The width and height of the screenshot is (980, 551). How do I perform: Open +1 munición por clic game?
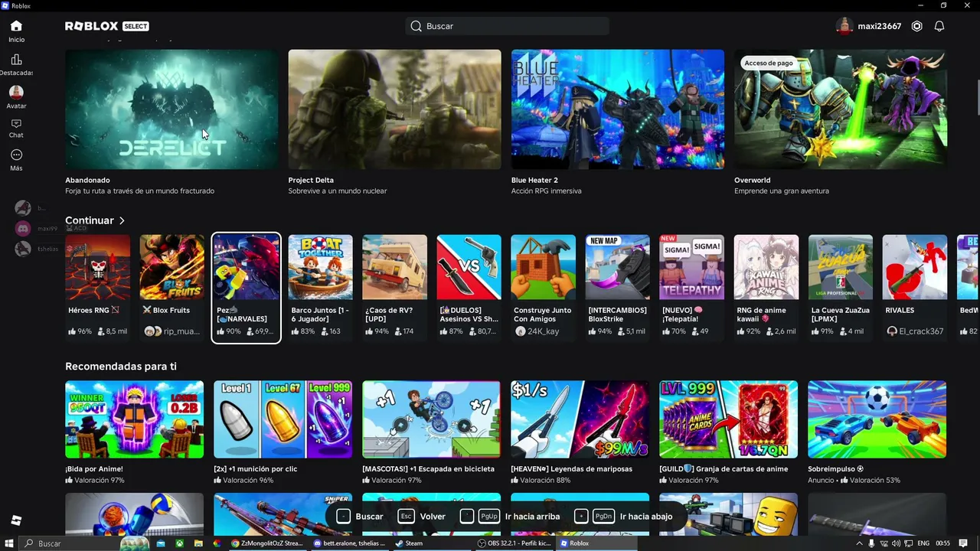pos(283,433)
